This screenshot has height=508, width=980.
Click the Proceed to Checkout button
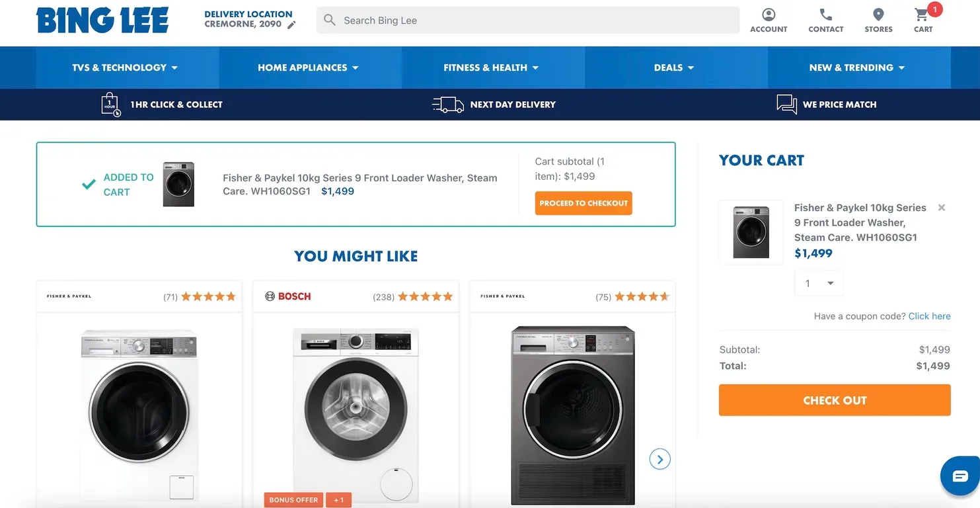click(x=584, y=203)
